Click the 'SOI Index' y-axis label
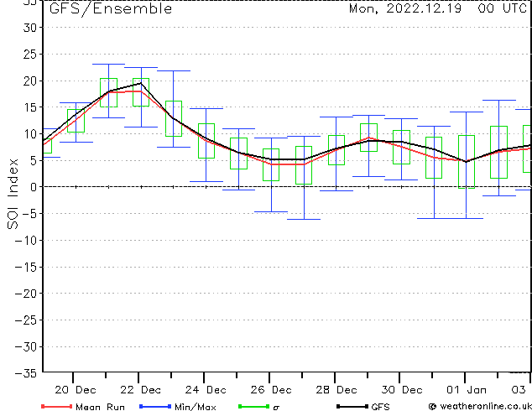Viewport: 532px width, 411px height. pyautogui.click(x=13, y=194)
